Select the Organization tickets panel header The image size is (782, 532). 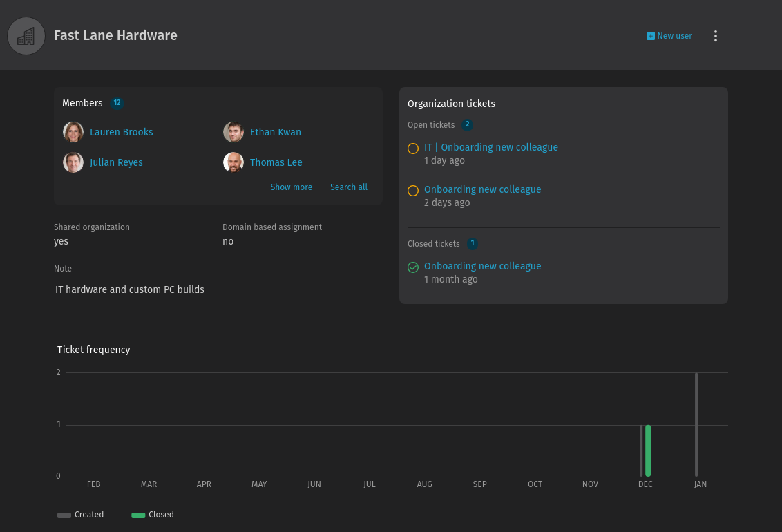pos(451,104)
